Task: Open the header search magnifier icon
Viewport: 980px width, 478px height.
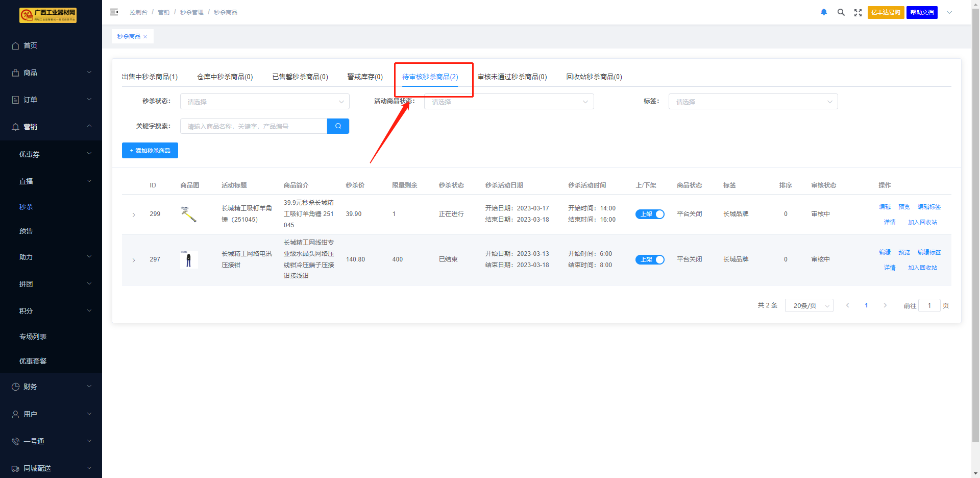Action: [841, 12]
